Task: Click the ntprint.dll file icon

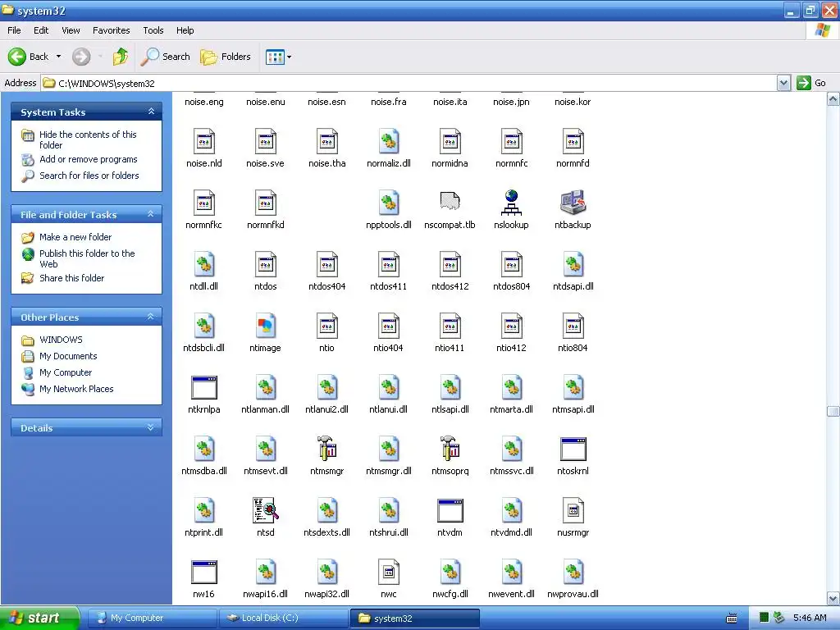Action: 203,510
